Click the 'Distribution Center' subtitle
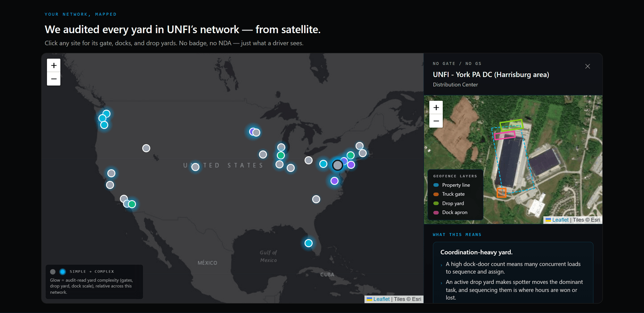The width and height of the screenshot is (644, 313). [x=455, y=85]
